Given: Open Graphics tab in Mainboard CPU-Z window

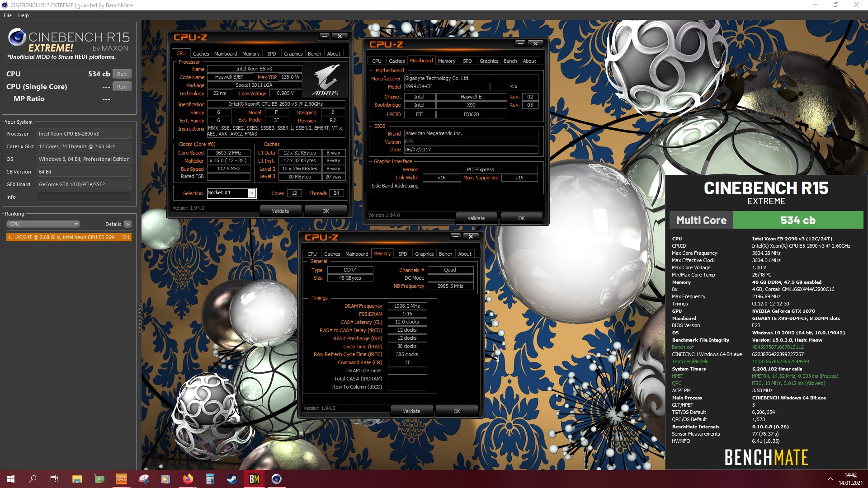Looking at the screenshot, I should click(x=489, y=61).
